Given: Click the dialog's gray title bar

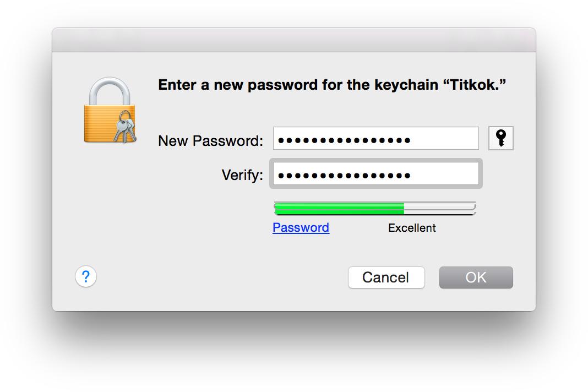Looking at the screenshot, I should [294, 40].
